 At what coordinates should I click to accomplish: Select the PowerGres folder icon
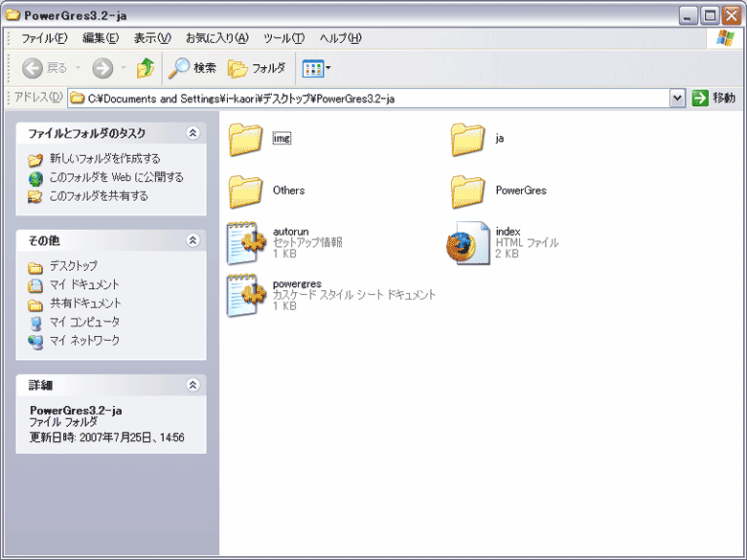(x=468, y=190)
